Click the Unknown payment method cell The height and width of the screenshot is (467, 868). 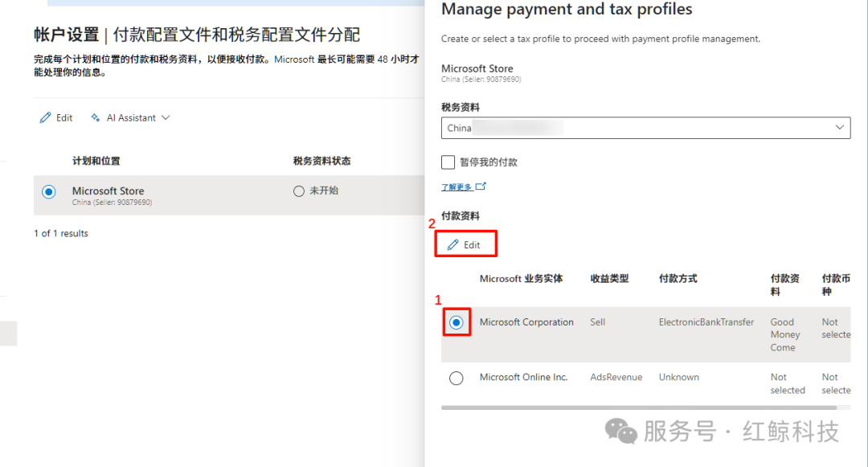pyautogui.click(x=678, y=377)
